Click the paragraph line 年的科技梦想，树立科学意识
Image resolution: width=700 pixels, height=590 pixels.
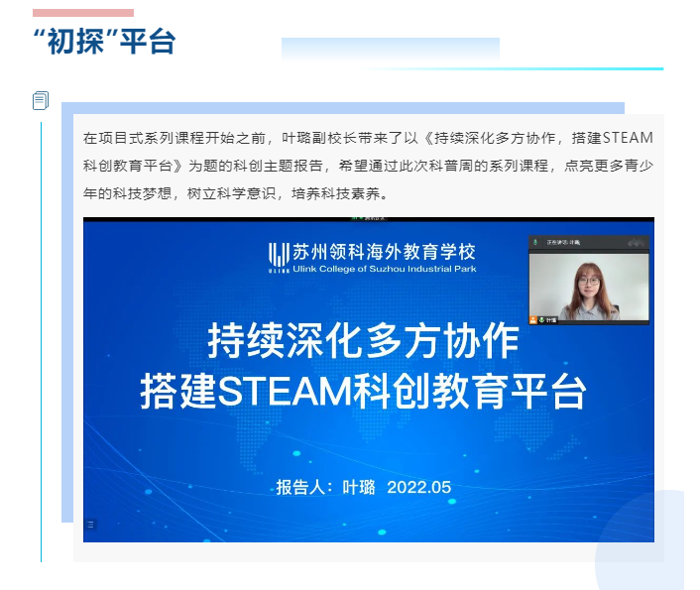(236, 193)
